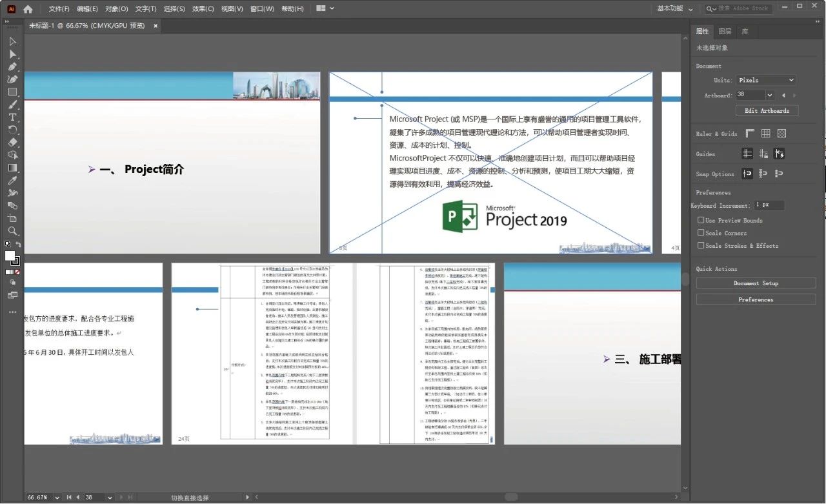Select the Type tool
The height and width of the screenshot is (504, 826).
coord(12,117)
